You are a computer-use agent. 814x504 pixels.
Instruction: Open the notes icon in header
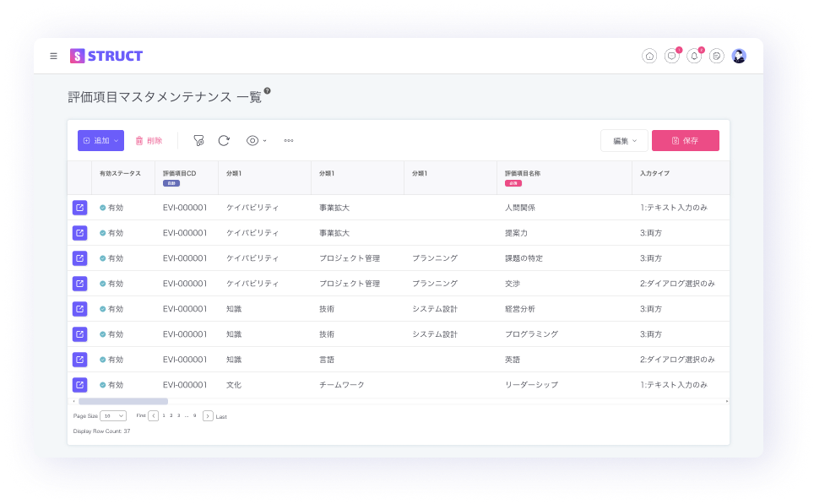tap(717, 56)
